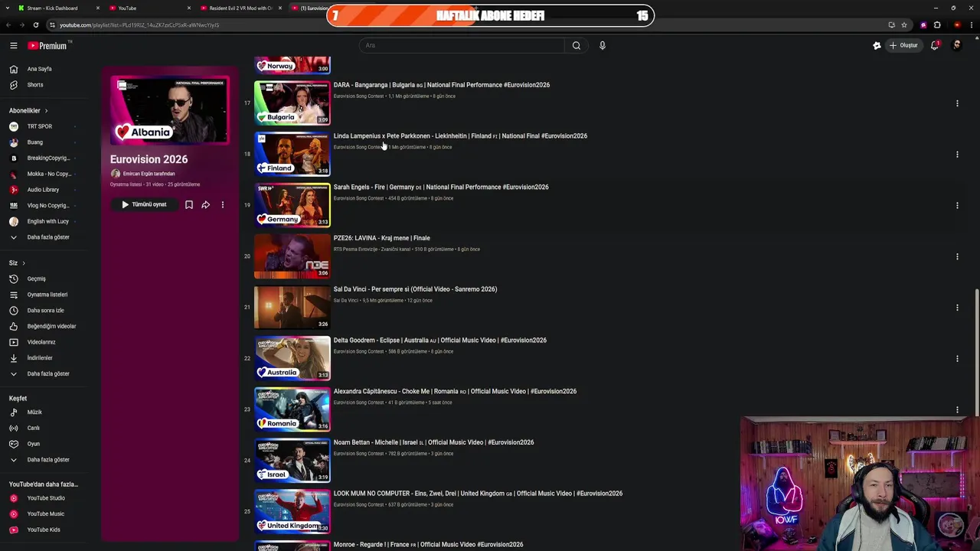Open YouTube Studio link
Image resolution: width=980 pixels, height=551 pixels.
pos(46,498)
